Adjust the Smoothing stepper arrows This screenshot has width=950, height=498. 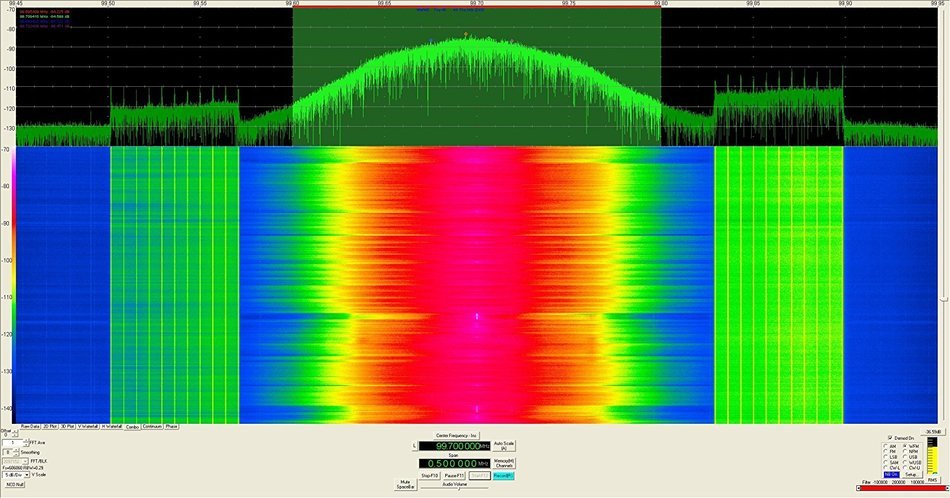coord(16,453)
